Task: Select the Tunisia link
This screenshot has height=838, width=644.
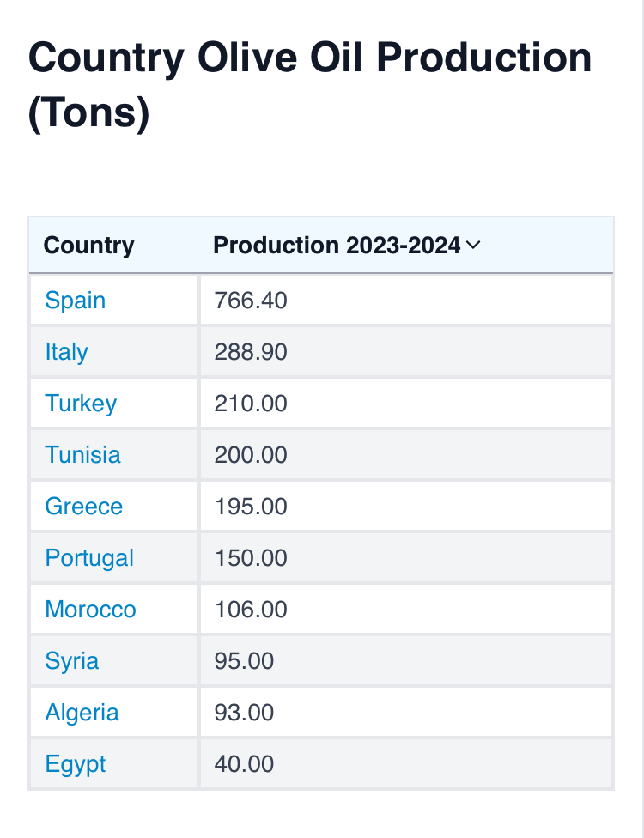Action: click(x=83, y=455)
